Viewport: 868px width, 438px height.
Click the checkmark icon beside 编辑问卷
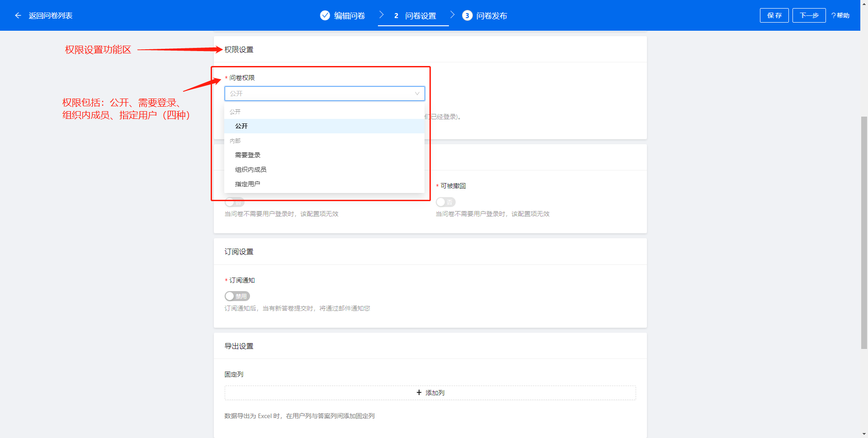(x=325, y=15)
